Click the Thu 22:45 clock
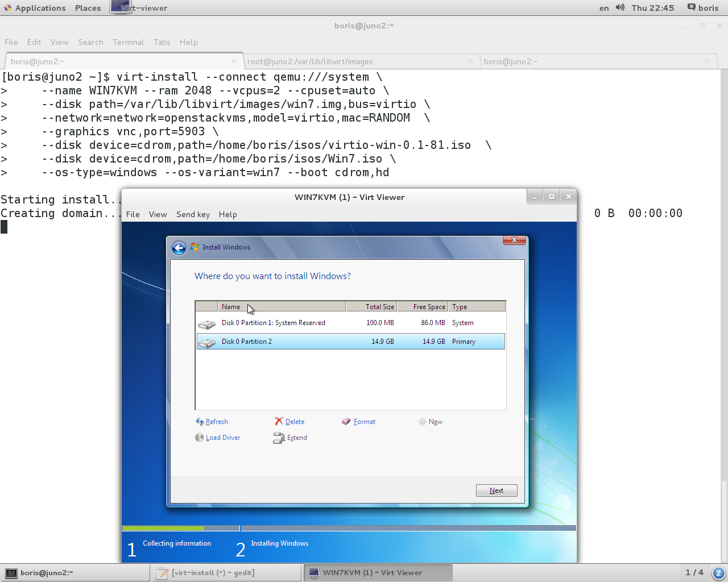This screenshot has width=728, height=582. pyautogui.click(x=653, y=8)
